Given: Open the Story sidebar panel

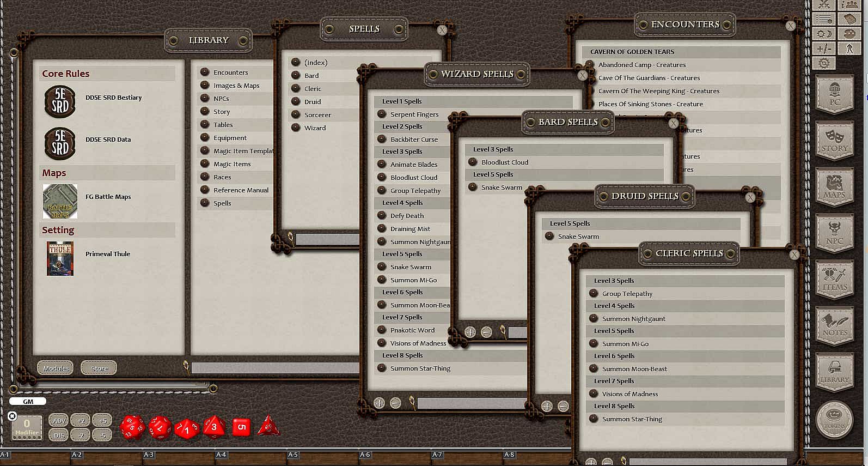Looking at the screenshot, I should pos(835,141).
